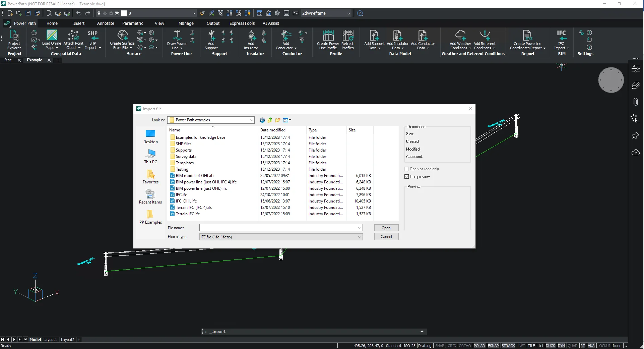
Task: Open the Annotate ribbon tab
Action: 106,23
